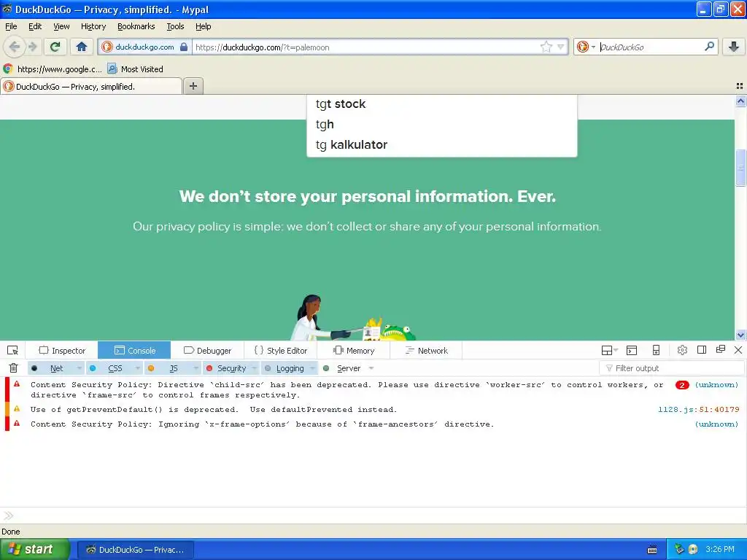Switch to the Network tab

pyautogui.click(x=426, y=351)
